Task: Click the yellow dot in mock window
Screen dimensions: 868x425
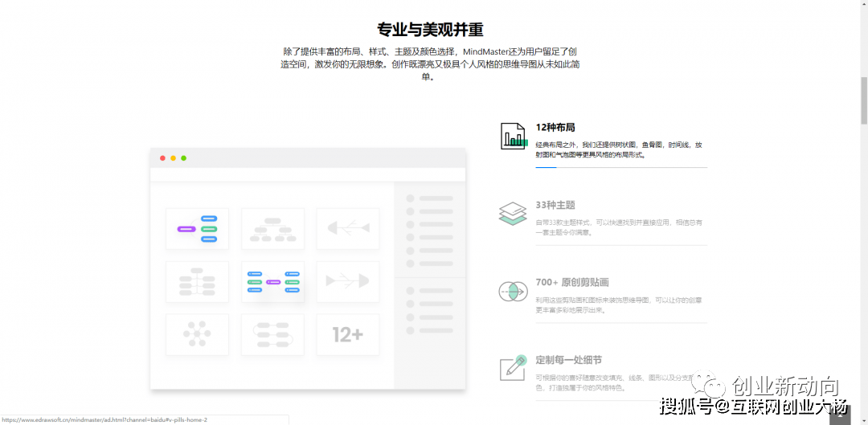Action: tap(174, 158)
